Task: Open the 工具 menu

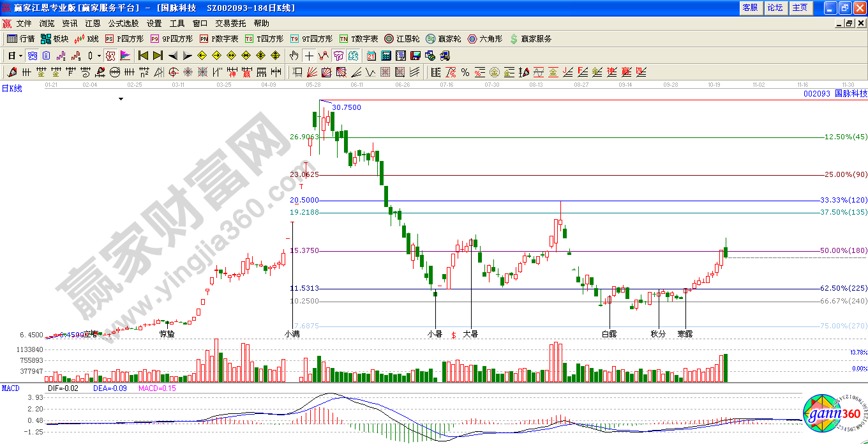Action: tap(177, 23)
